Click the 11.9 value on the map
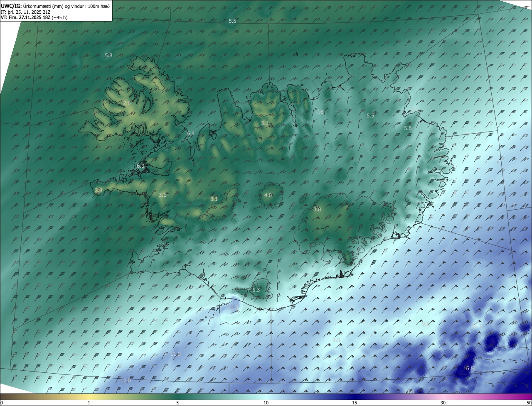This screenshot has width=532, height=406. 176,354
